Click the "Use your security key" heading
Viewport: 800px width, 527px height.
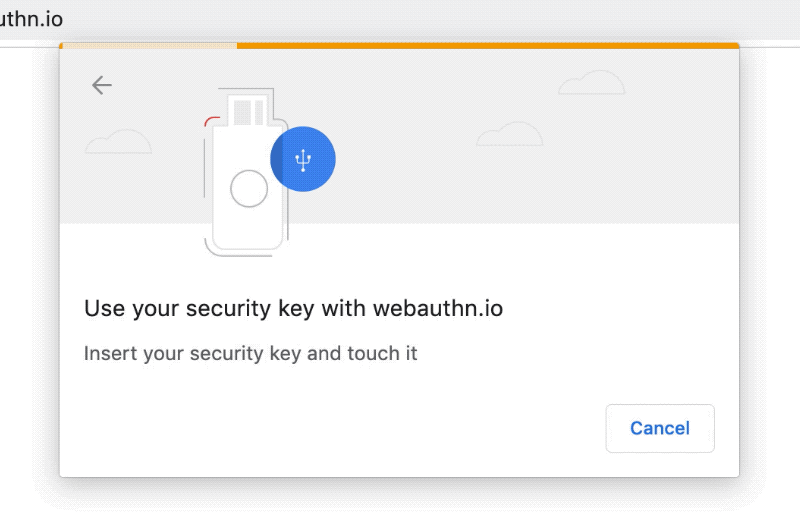pos(293,308)
